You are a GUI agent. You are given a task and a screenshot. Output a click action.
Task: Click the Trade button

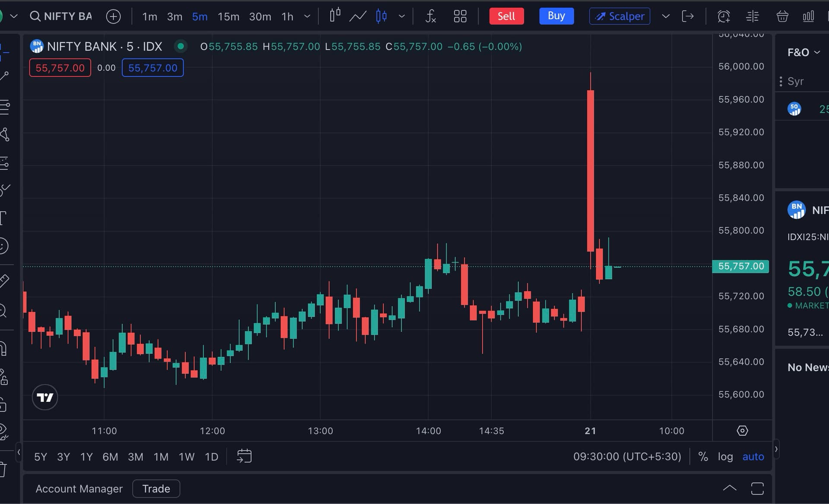point(156,488)
